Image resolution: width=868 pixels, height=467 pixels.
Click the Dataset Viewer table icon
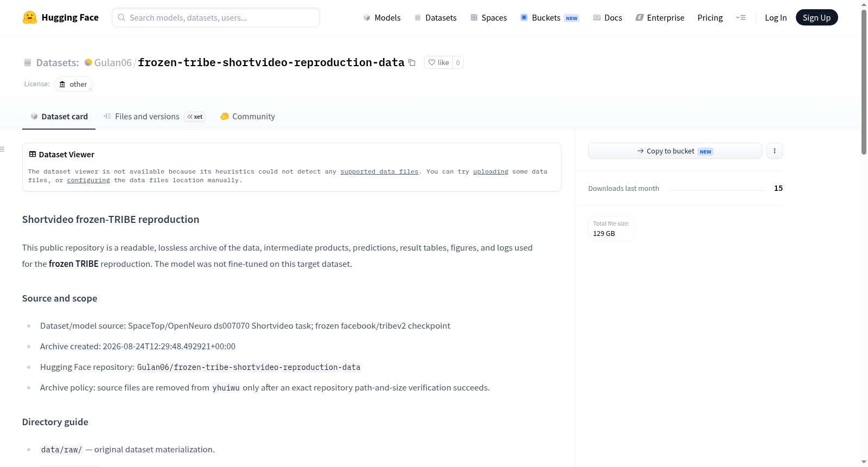click(x=33, y=154)
